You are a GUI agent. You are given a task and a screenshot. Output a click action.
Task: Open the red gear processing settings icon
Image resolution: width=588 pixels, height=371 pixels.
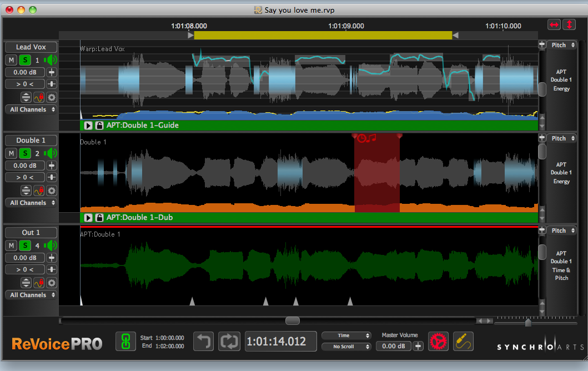tap(439, 341)
